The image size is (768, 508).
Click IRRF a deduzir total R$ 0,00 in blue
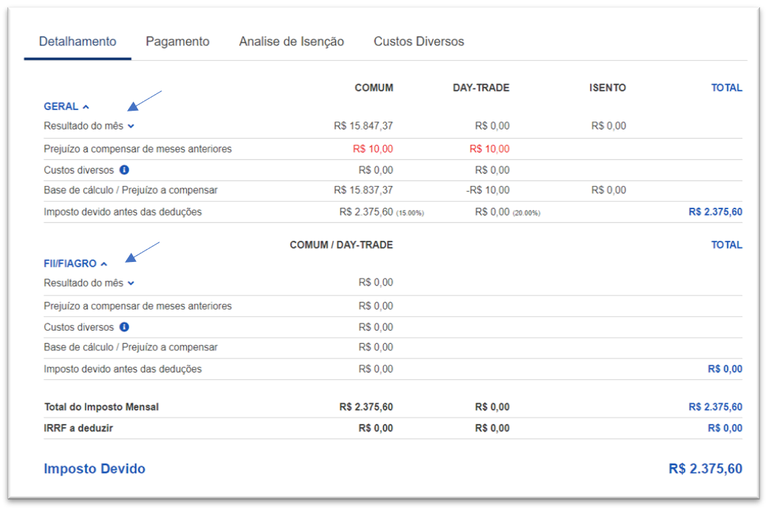(x=725, y=428)
